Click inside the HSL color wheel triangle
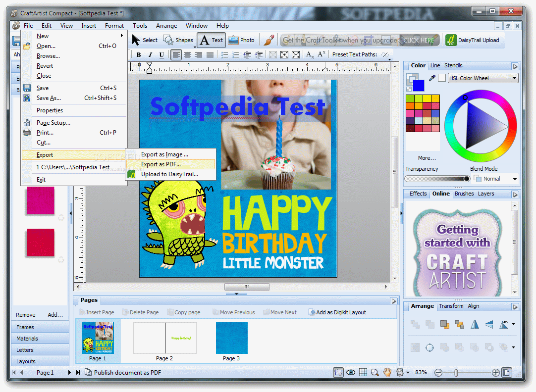The width and height of the screenshot is (536, 392). pyautogui.click(x=482, y=126)
